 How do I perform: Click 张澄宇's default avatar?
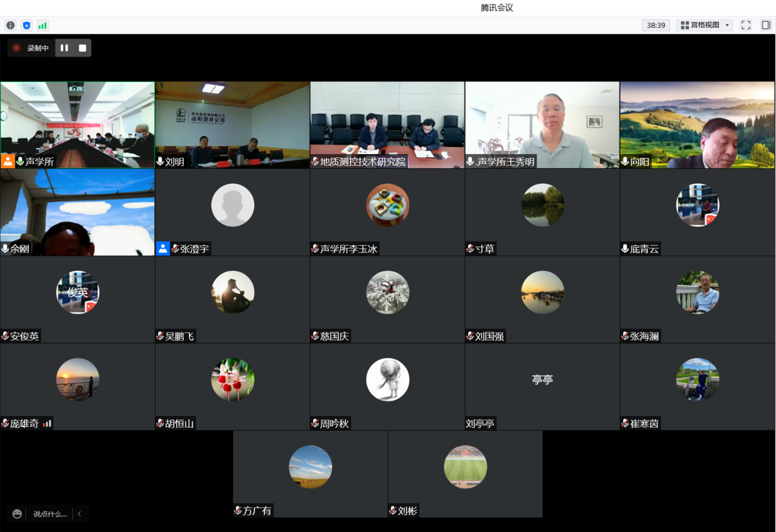coord(232,205)
